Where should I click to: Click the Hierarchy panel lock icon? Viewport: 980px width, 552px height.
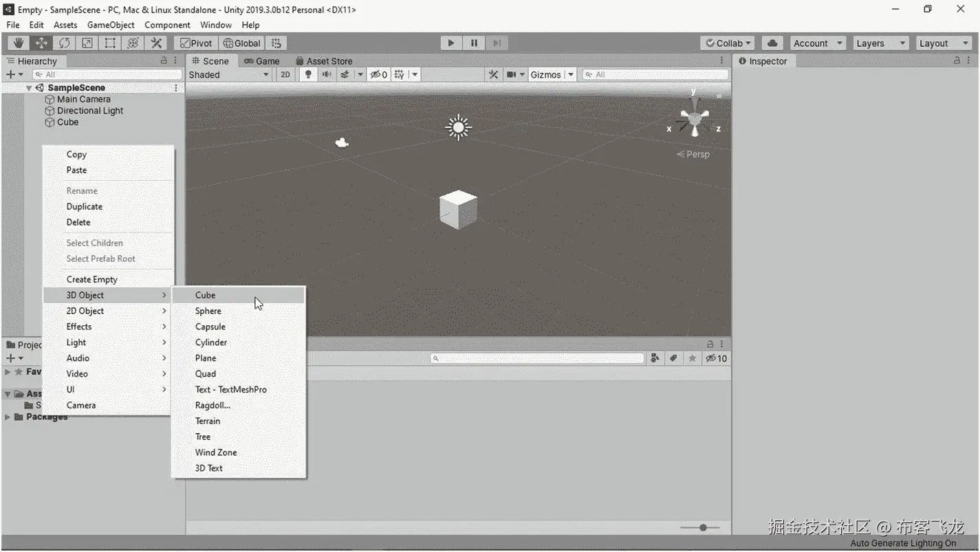[164, 60]
